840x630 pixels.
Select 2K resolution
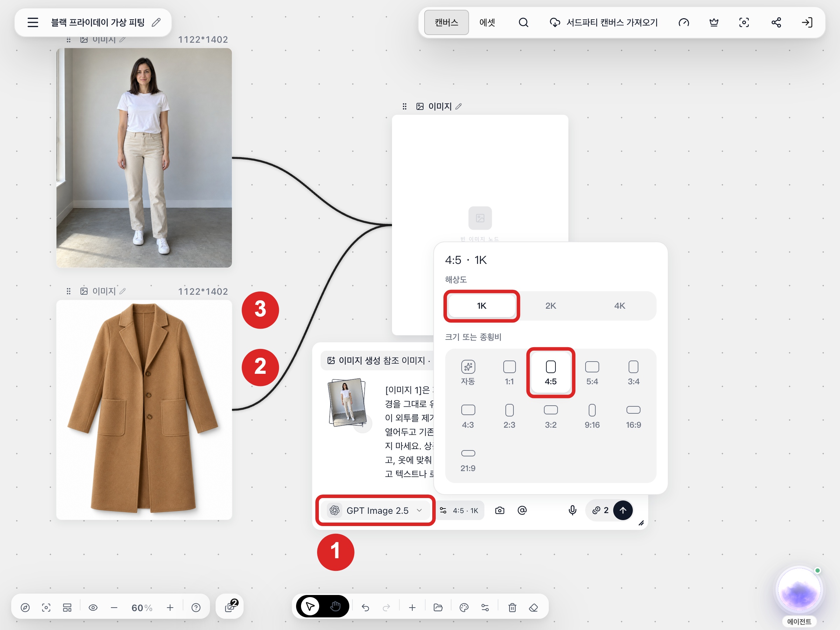(x=551, y=306)
